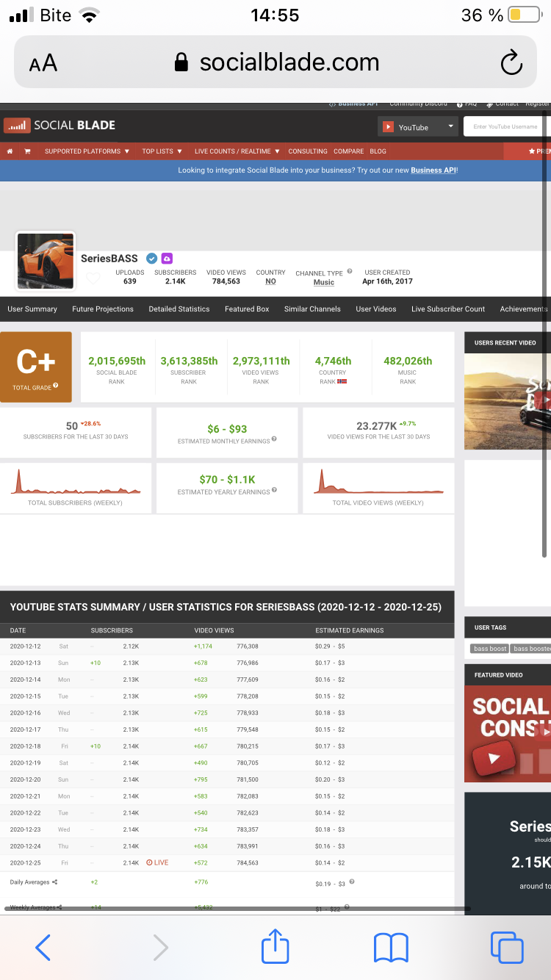
Task: Click the share icon next to Daily Averages
Action: click(55, 882)
